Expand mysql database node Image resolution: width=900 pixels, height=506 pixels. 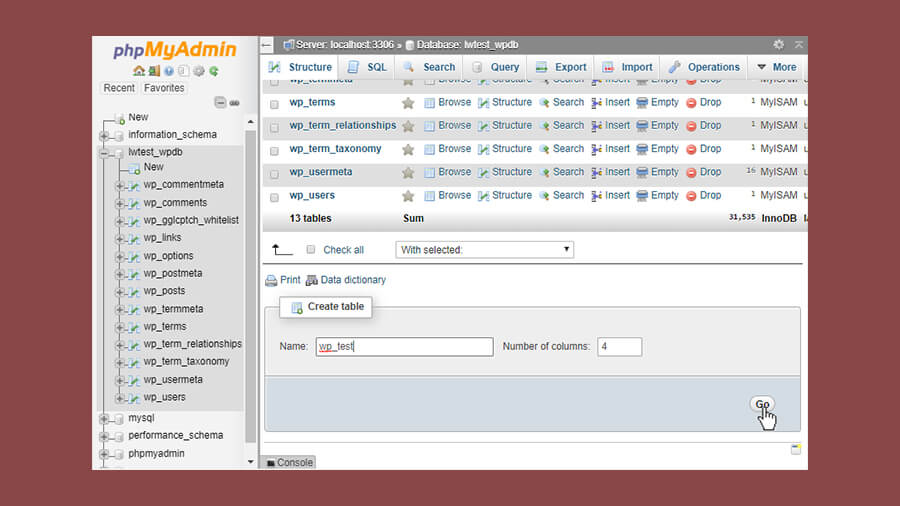104,419
